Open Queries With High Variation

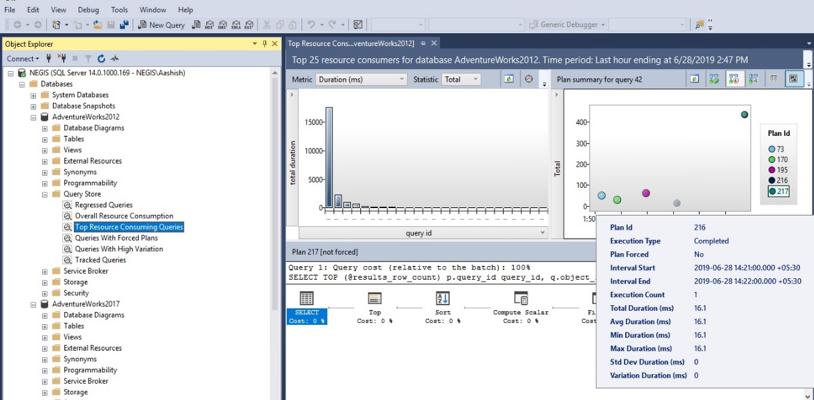tap(119, 249)
